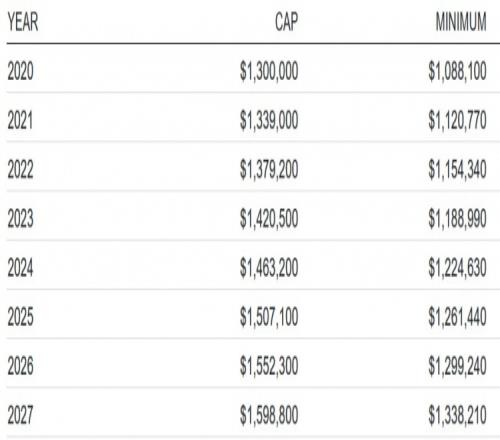Select the $1,339,000 cap amount
The height and width of the screenshot is (440, 500).
(269, 120)
